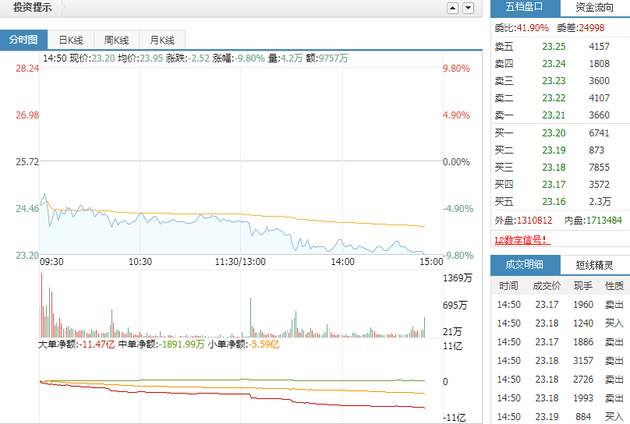Click the 成交价 column header
630x424 pixels.
546,286
